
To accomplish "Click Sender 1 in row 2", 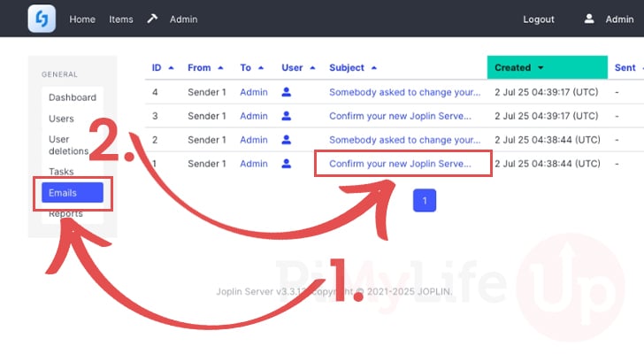I will point(207,140).
